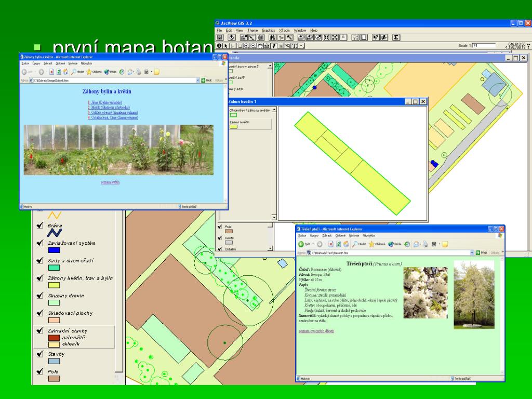Toggle the Cesta checkbox in the right legend
The height and width of the screenshot is (399, 532).
pyautogui.click(x=220, y=238)
